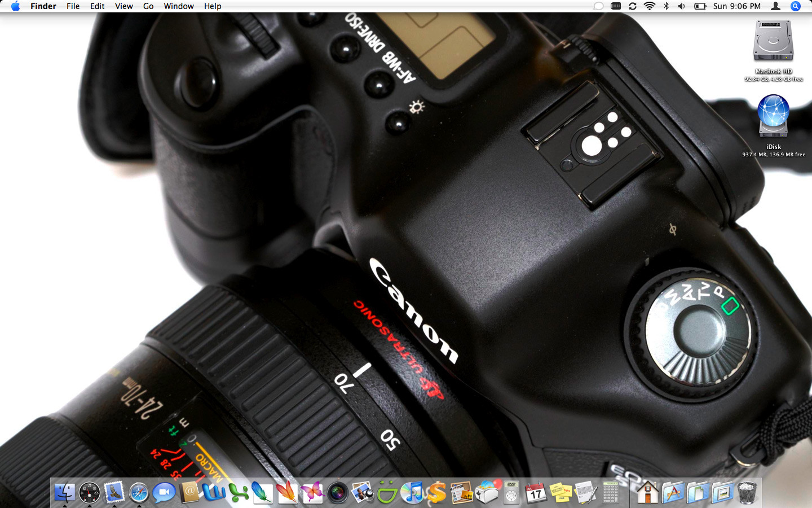Launch Microsoft Word from the Dock
Image resolution: width=812 pixels, height=508 pixels.
click(214, 493)
